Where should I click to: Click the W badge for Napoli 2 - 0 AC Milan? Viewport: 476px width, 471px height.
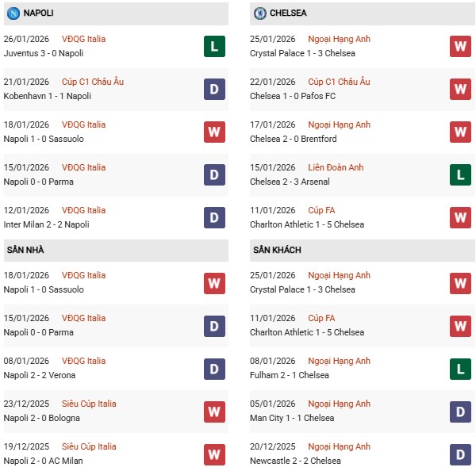click(214, 454)
